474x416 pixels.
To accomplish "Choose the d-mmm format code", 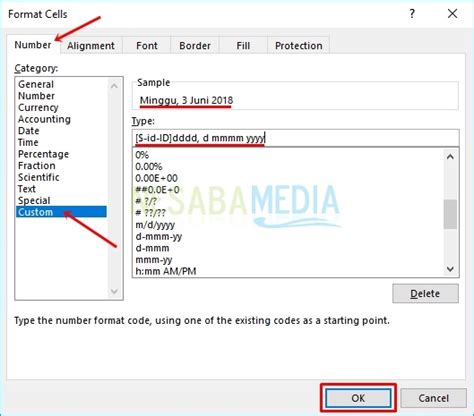I will point(288,248).
